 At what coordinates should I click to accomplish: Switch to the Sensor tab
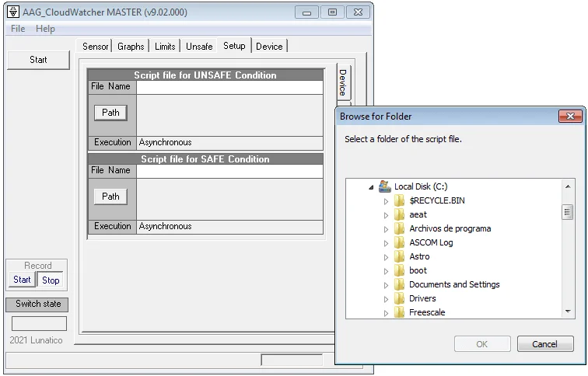point(95,47)
